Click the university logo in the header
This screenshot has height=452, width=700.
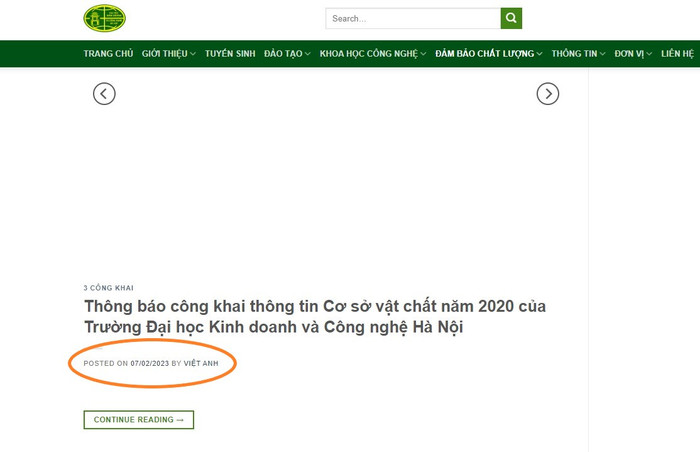point(104,17)
